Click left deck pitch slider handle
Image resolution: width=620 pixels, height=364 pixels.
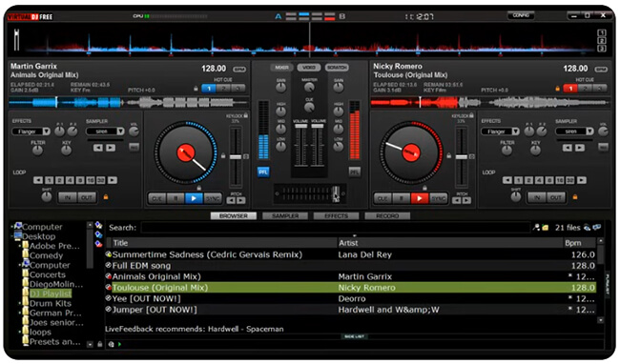[236, 157]
